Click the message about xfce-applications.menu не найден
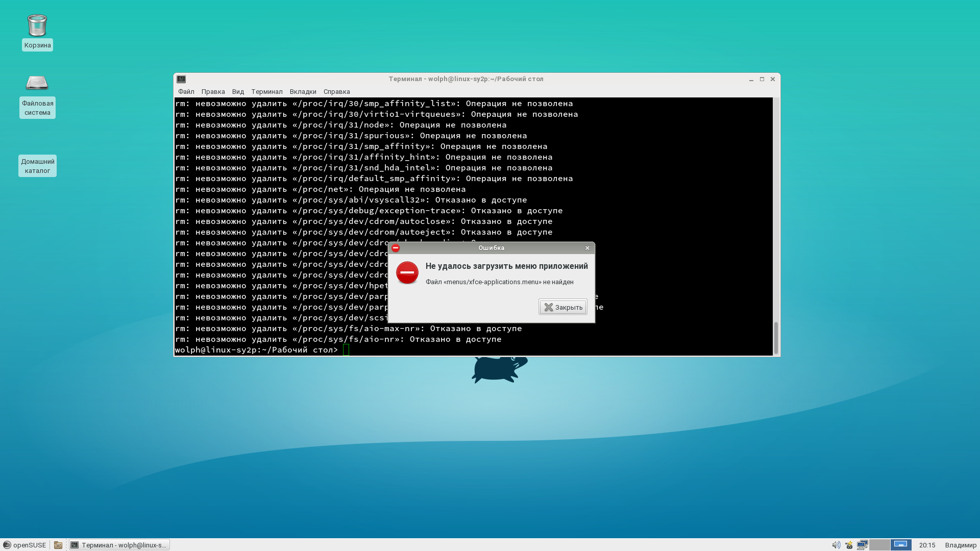The image size is (980, 551). click(x=500, y=282)
